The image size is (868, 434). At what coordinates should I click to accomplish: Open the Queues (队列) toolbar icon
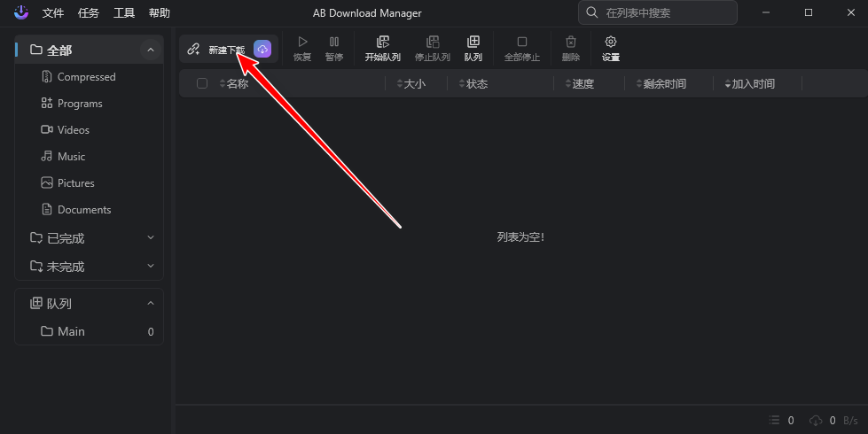(x=473, y=42)
